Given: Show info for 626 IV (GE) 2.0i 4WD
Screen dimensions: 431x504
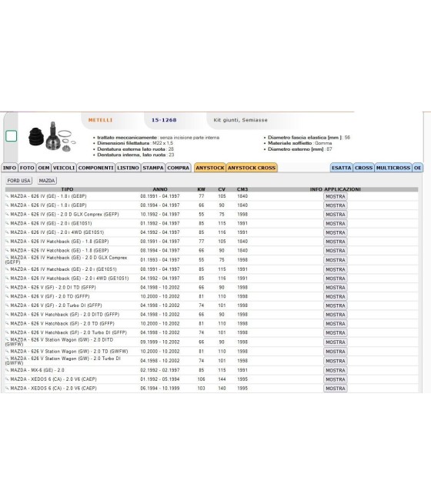Looking at the screenshot, I should tap(336, 232).
